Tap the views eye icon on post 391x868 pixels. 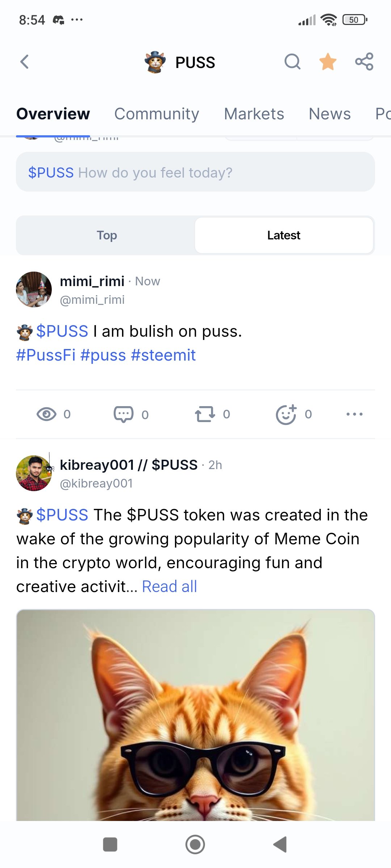(x=46, y=414)
